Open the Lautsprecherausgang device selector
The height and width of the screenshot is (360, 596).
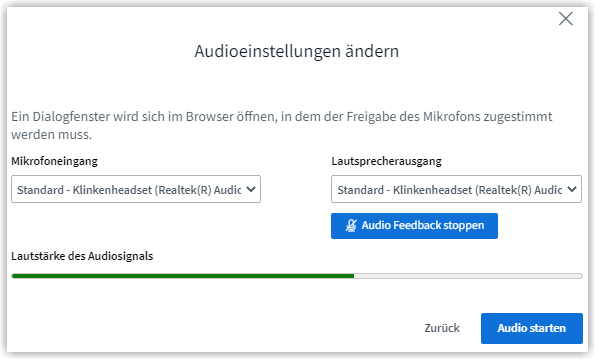point(456,189)
